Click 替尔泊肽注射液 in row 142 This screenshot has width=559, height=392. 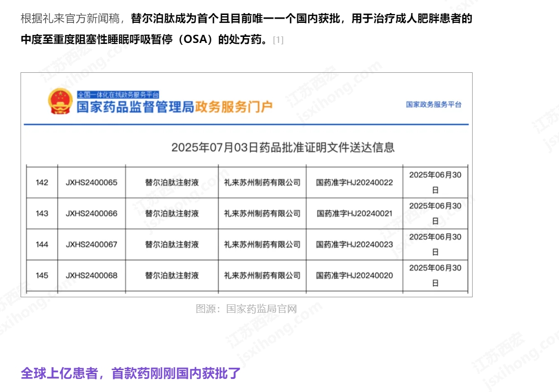172,182
